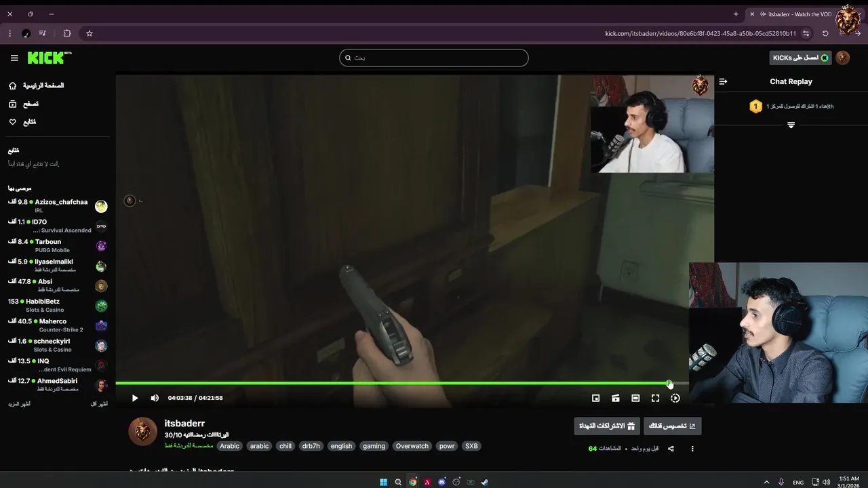Open a new browser tab
The height and width of the screenshot is (488, 868).
point(736,14)
